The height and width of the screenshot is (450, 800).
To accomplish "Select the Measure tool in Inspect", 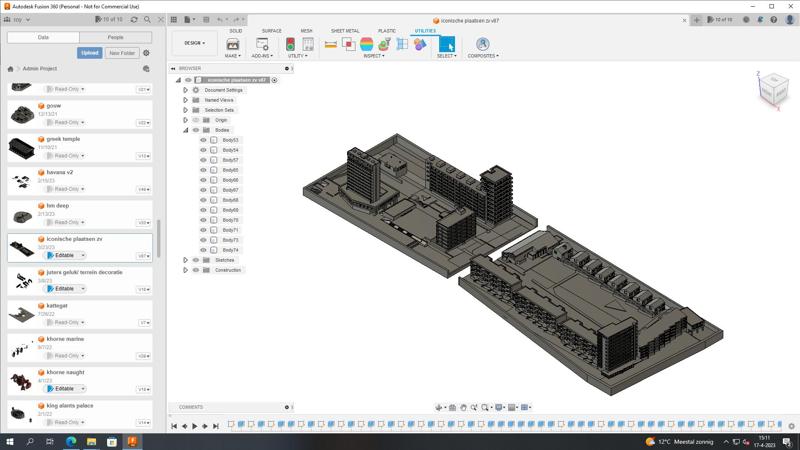I will [x=330, y=44].
